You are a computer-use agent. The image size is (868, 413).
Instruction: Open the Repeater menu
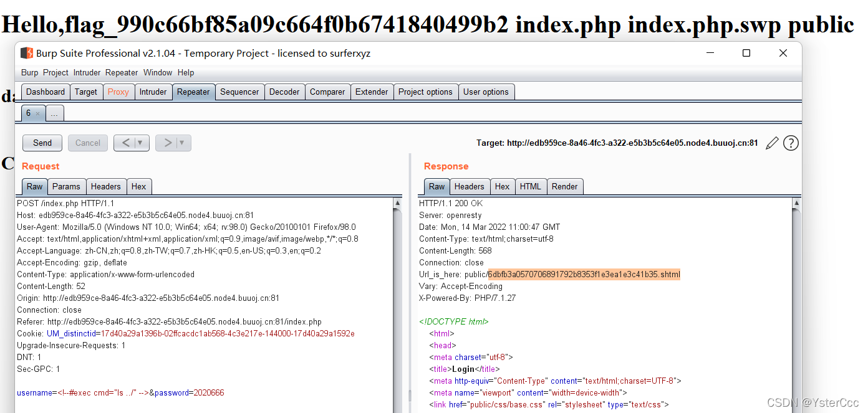[x=122, y=72]
